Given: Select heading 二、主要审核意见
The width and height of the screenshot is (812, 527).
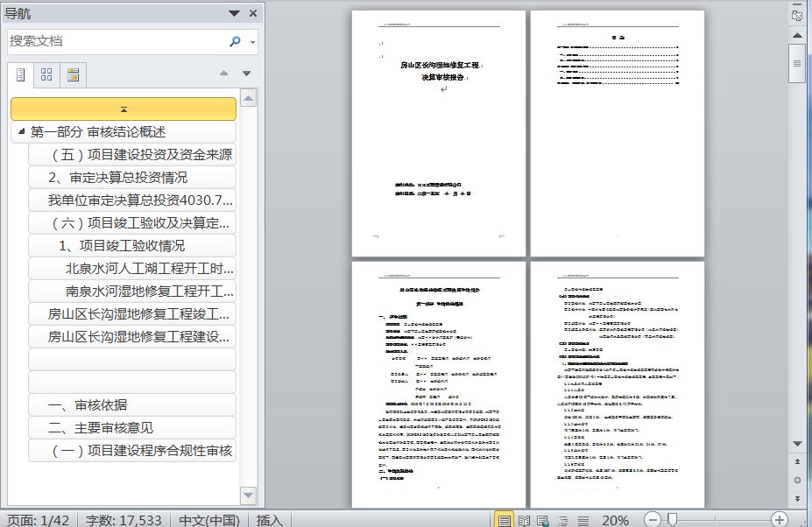Looking at the screenshot, I should coord(101,428).
